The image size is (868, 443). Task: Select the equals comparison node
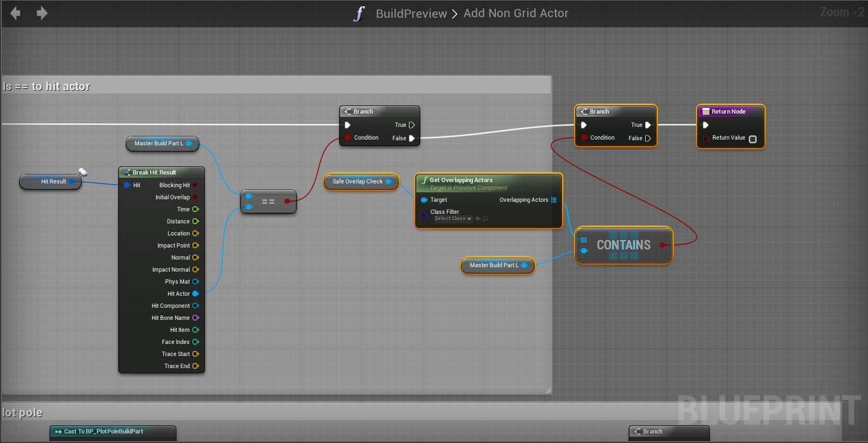point(268,201)
